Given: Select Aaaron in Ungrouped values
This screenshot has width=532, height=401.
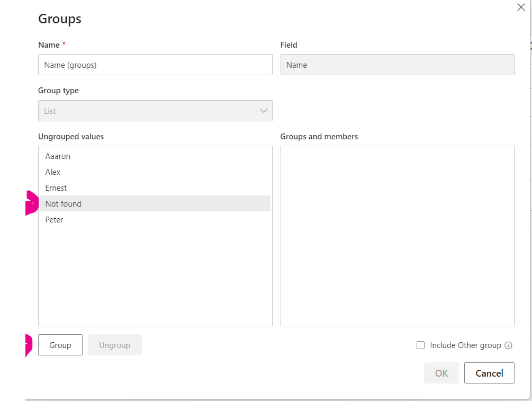Looking at the screenshot, I should click(x=155, y=156).
